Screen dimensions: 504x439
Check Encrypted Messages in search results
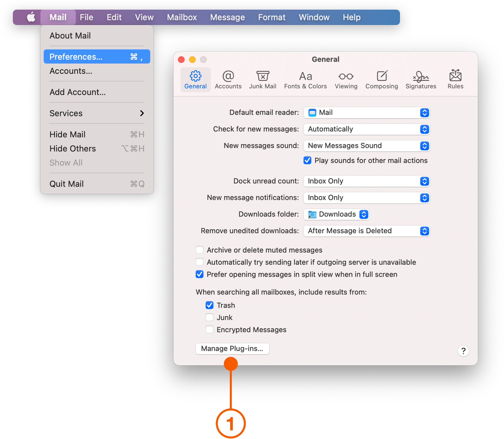click(210, 329)
